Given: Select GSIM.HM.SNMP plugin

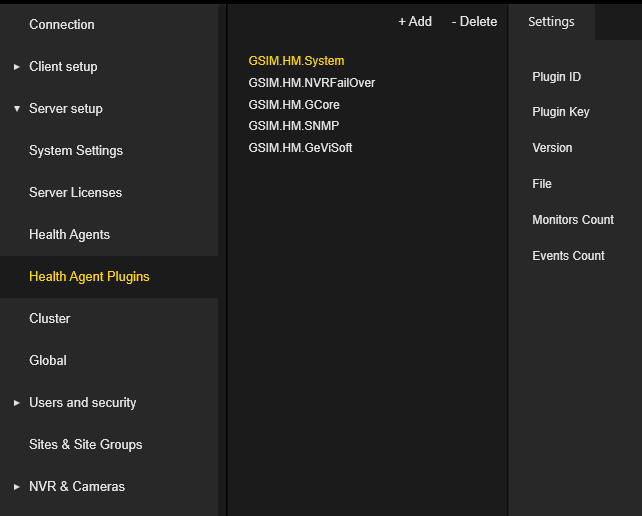Looking at the screenshot, I should 294,126.
